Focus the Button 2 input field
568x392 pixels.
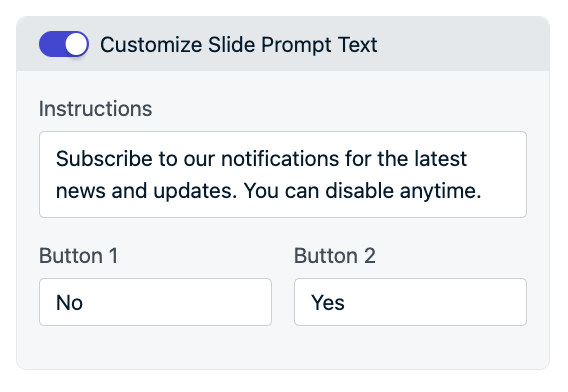[x=410, y=302]
